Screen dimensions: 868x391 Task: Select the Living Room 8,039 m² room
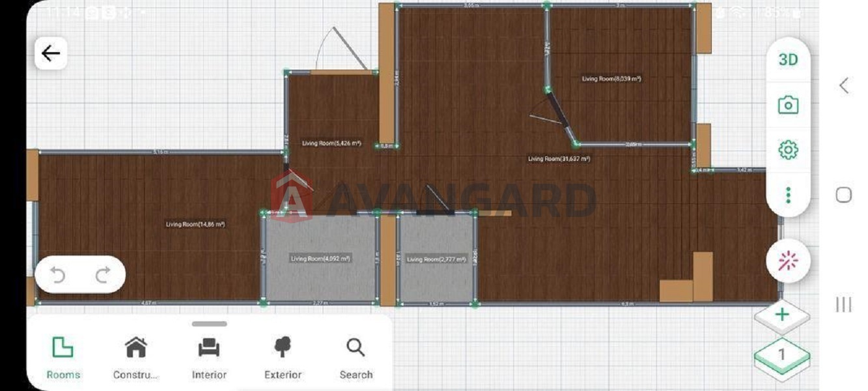pyautogui.click(x=611, y=79)
